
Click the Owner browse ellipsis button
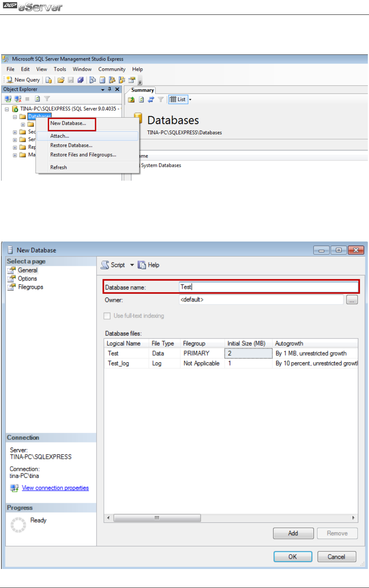click(x=352, y=300)
